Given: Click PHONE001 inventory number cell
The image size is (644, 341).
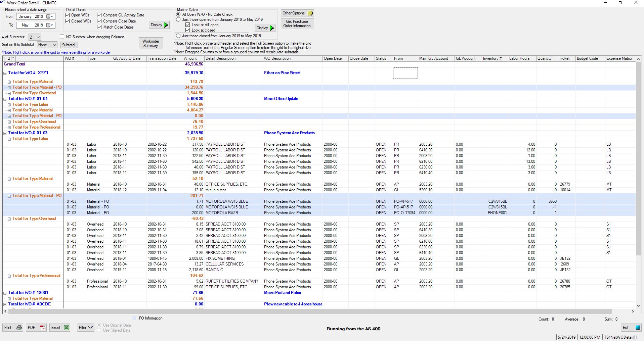Looking at the screenshot, I should [495, 213].
